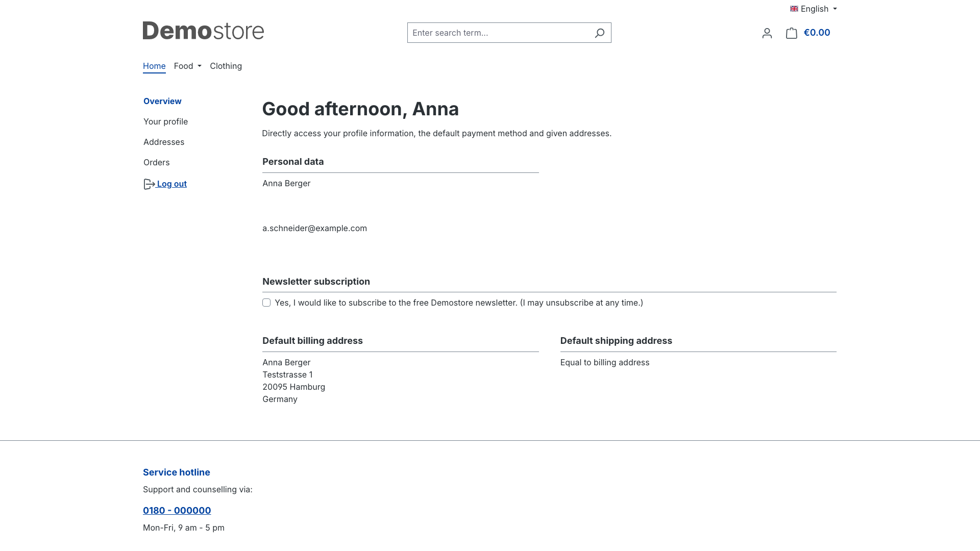
Task: Click the newsletter subscribe label text
Action: [459, 303]
